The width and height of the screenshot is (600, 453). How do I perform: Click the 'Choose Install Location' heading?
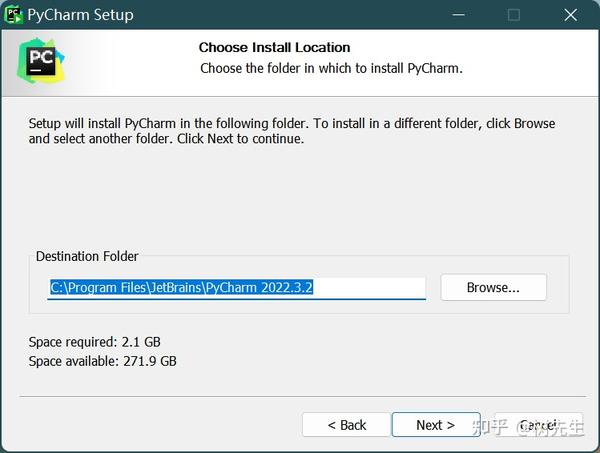274,47
